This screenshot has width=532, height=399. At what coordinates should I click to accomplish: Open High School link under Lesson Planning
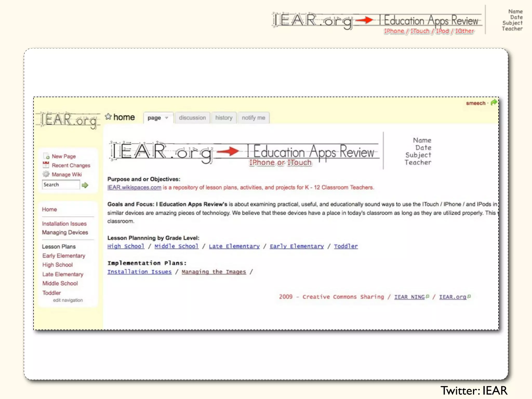click(126, 246)
